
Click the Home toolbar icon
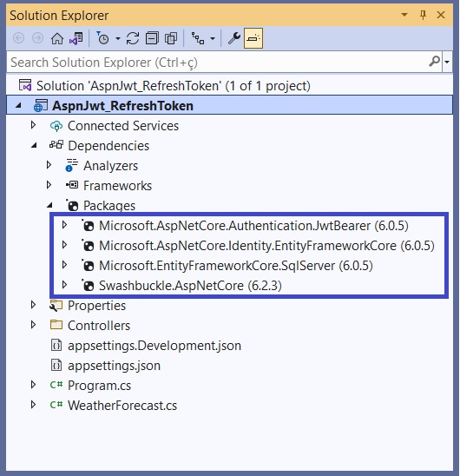click(57, 38)
